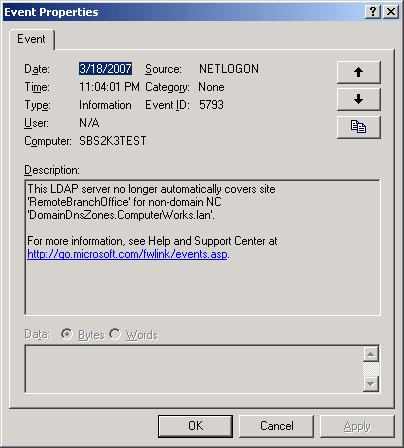Click the question mark help button
Viewport: 404px width, 448px height.
coord(373,12)
